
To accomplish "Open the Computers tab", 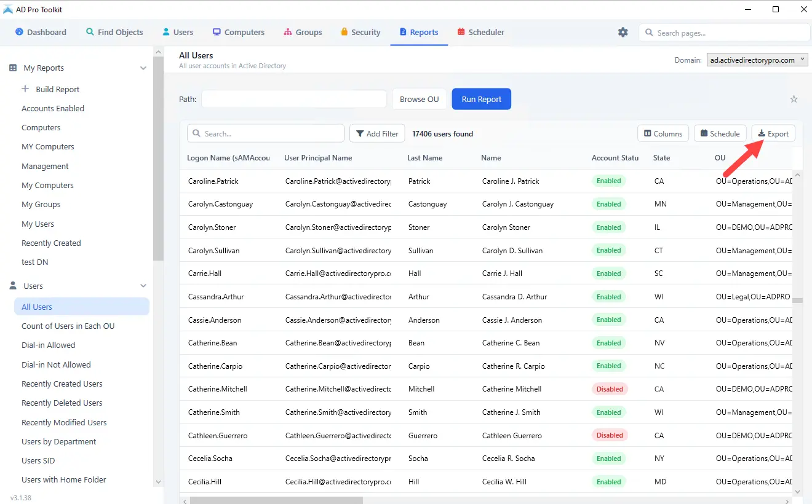I will (239, 32).
